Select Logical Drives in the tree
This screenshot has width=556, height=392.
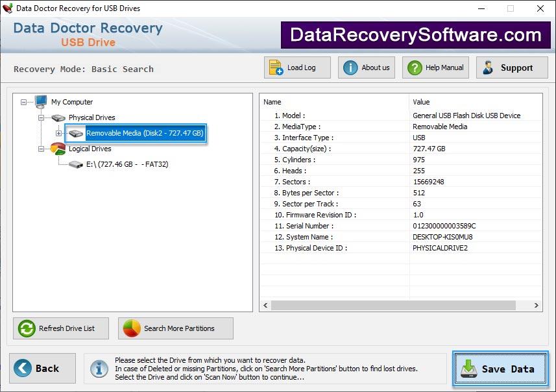click(x=90, y=149)
